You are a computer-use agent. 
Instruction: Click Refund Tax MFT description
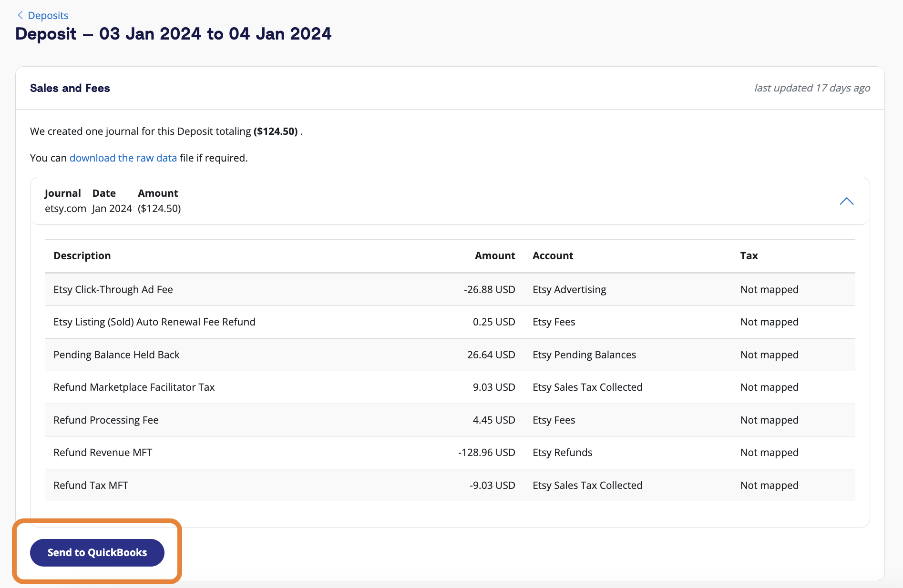coord(91,485)
